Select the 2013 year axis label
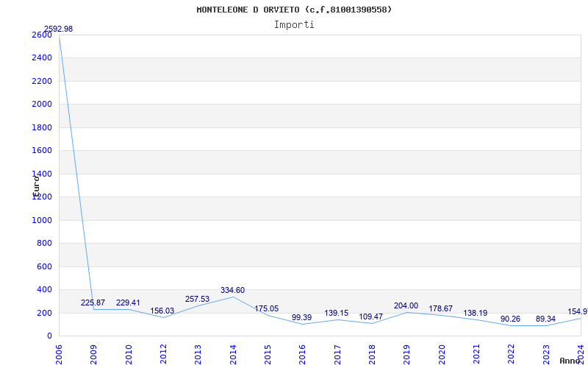This screenshot has width=588, height=368. [x=198, y=355]
